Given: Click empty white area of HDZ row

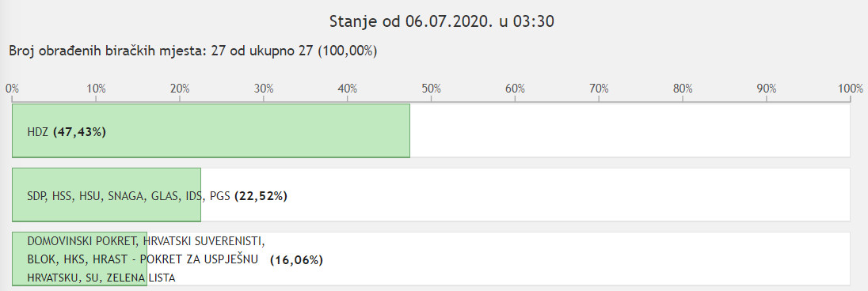Looking at the screenshot, I should [x=630, y=130].
